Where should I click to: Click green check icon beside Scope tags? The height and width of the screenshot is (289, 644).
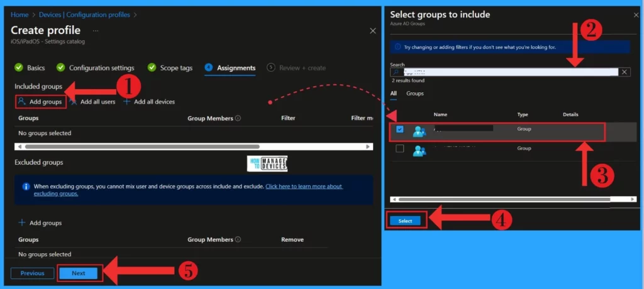point(152,68)
